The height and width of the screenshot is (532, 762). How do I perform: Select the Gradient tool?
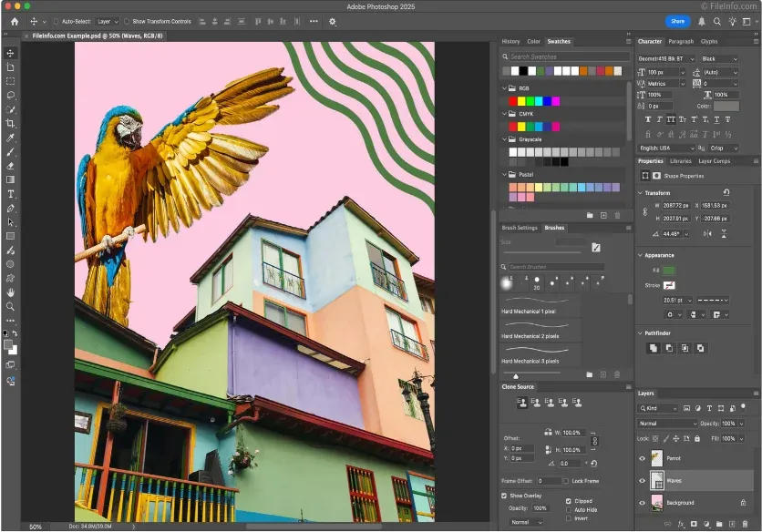point(10,179)
